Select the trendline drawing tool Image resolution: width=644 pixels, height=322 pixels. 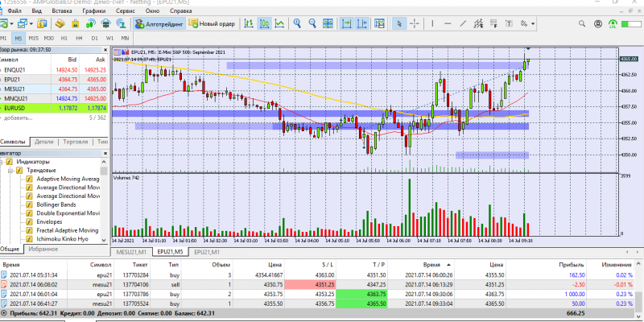click(x=463, y=24)
